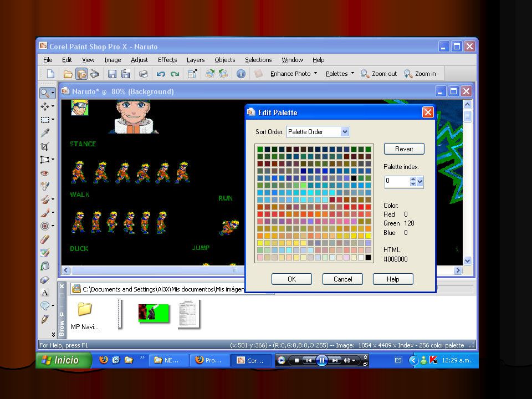
Task: Print the image using the printer icon
Action: 143,74
